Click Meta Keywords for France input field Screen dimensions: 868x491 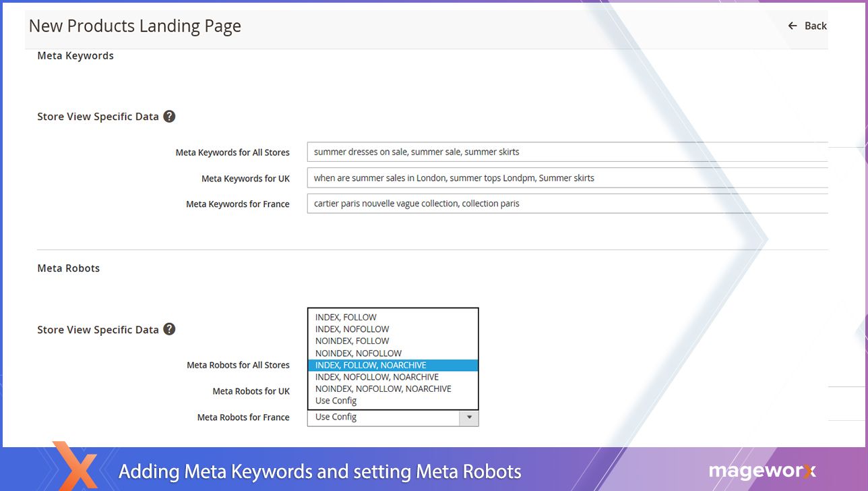point(566,204)
